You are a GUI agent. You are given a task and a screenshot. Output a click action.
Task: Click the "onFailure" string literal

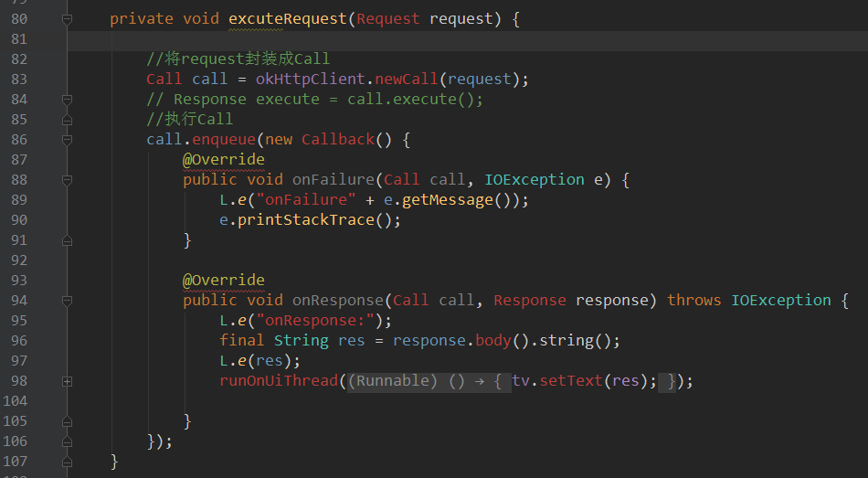[306, 200]
